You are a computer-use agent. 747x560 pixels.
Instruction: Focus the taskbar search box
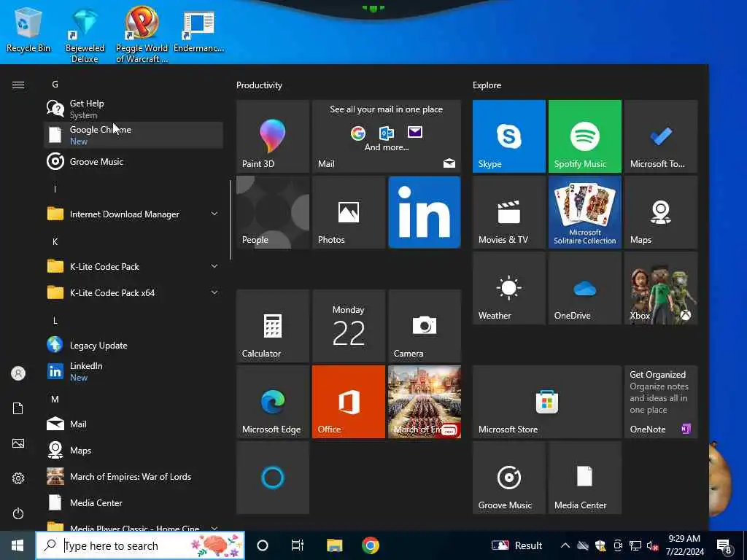[x=140, y=545]
